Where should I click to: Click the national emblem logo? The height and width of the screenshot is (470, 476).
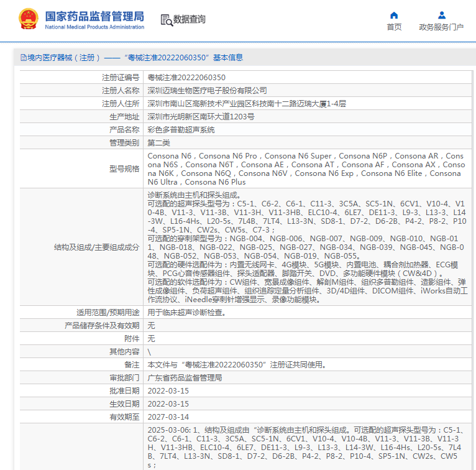(28, 20)
